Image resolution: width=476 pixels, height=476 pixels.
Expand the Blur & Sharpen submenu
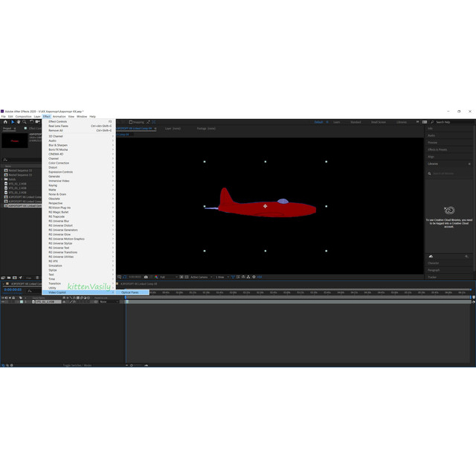(x=80, y=145)
